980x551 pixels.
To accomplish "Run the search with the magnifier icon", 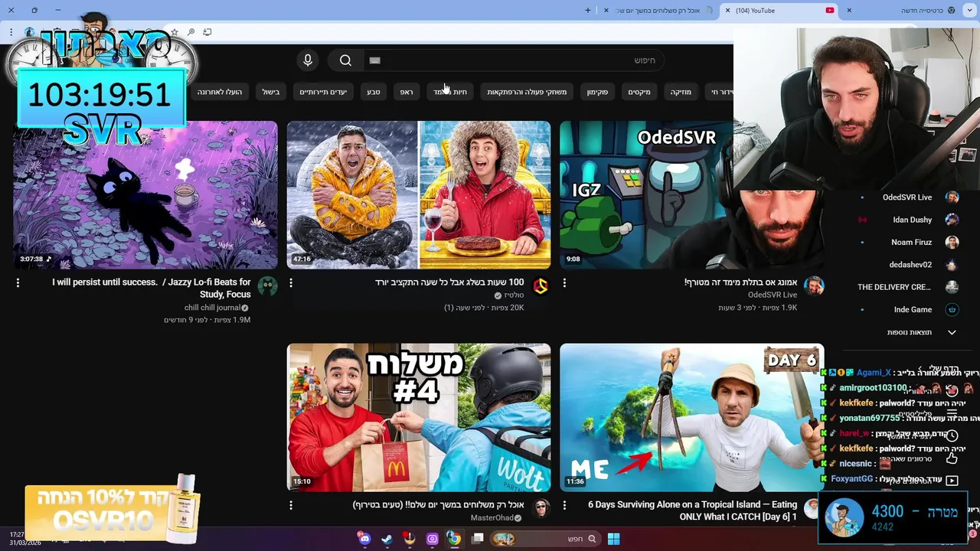I will [x=345, y=60].
